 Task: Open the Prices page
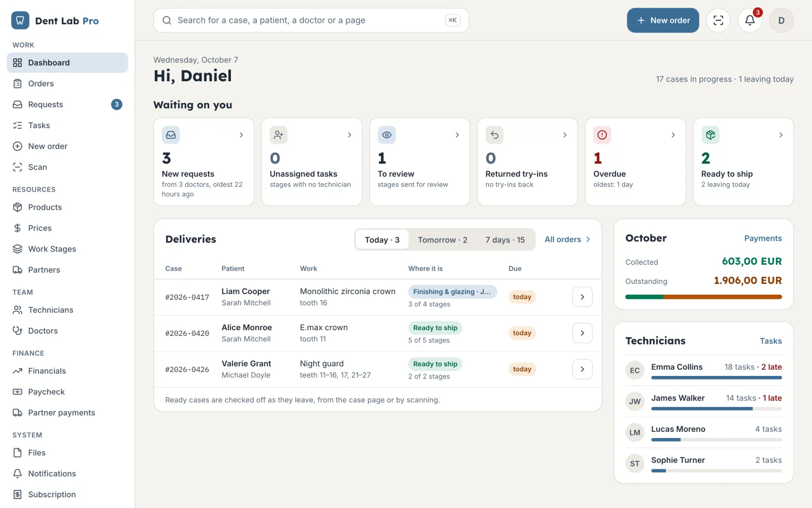pos(67,228)
